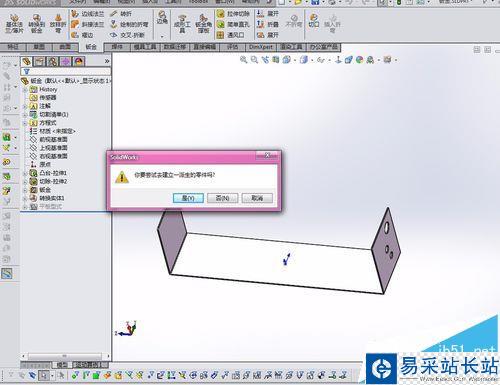Viewport: 500px width, 385px height.
Task: Switch to the Model (模型) bottom tab
Action: 62,365
